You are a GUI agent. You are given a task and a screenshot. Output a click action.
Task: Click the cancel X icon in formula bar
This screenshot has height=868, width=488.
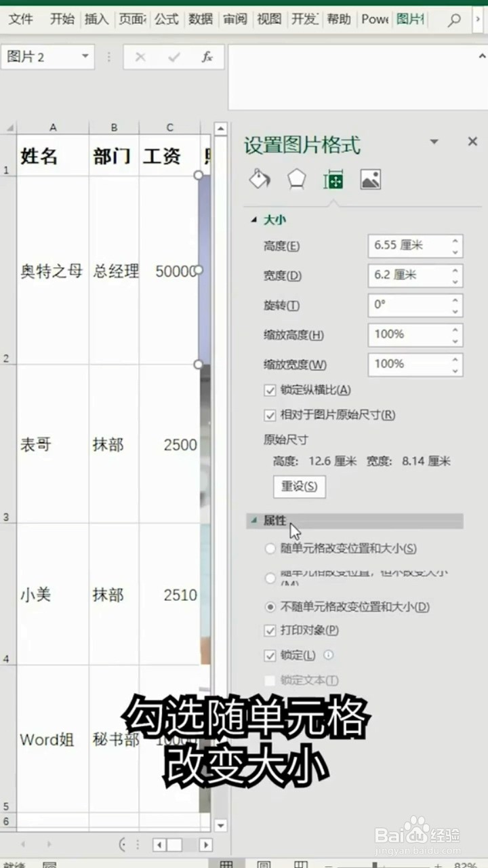pyautogui.click(x=140, y=57)
